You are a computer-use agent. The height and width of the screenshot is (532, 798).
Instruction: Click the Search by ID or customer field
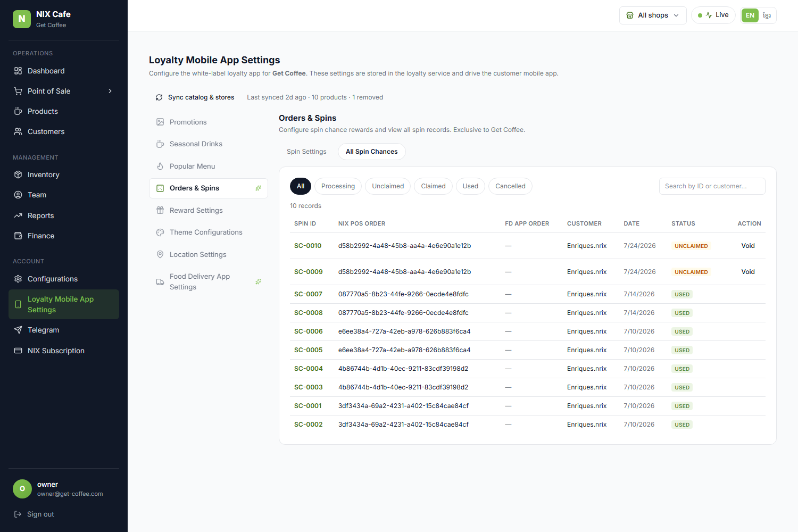click(x=712, y=186)
